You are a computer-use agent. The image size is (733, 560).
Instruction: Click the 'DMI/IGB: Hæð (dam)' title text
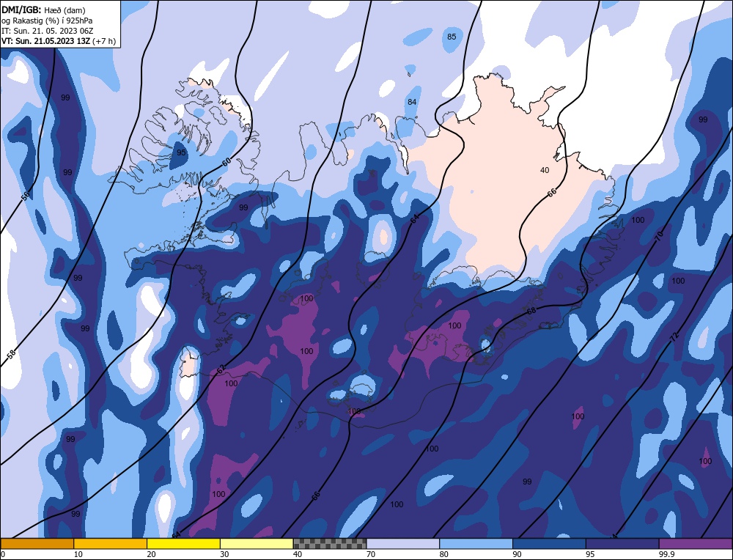tap(43, 10)
